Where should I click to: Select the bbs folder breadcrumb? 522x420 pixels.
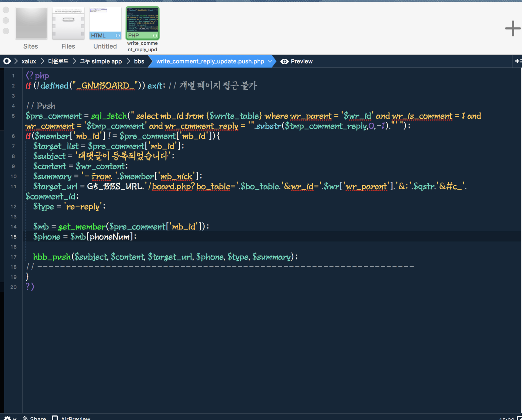[139, 61]
